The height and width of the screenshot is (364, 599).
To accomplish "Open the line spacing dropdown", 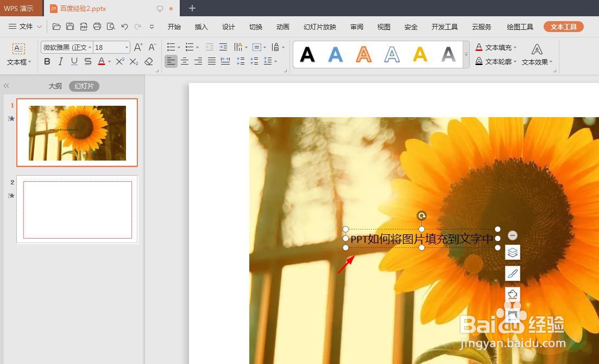I will 276,61.
